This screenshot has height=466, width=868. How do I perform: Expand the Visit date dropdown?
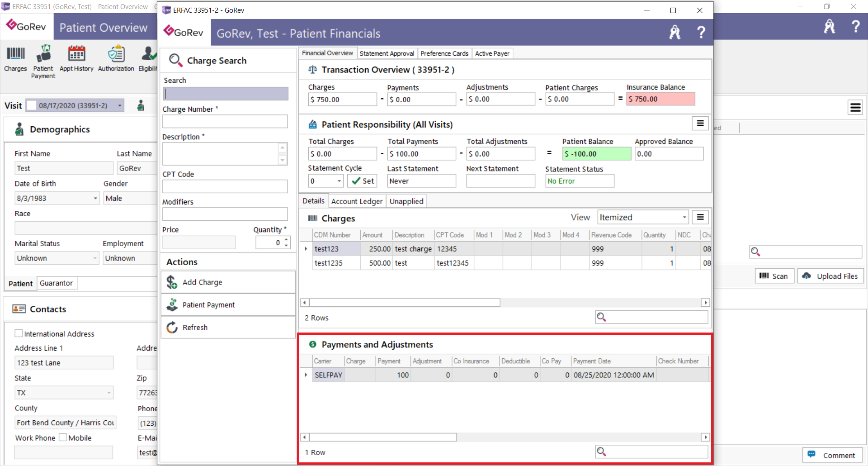pos(120,105)
